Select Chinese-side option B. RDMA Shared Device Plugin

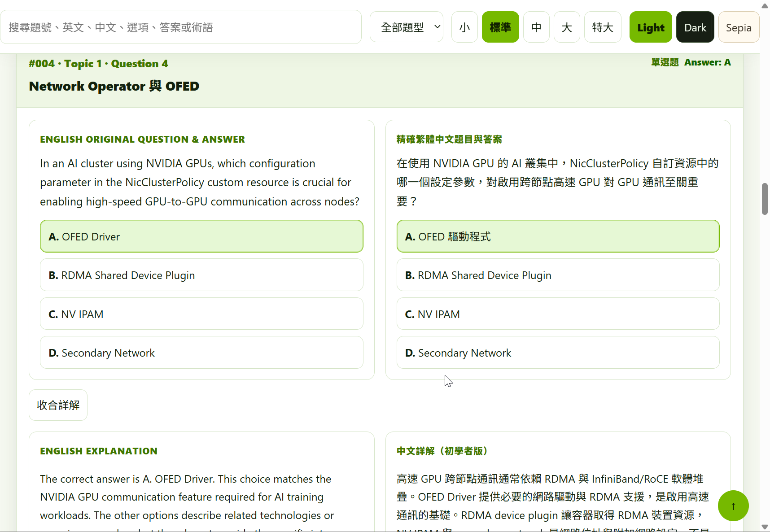[x=558, y=275]
